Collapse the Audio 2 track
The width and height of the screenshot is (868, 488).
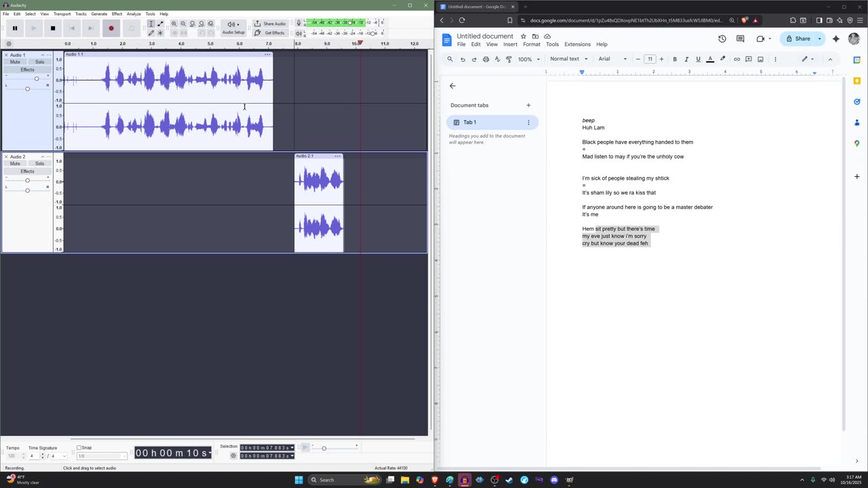coord(42,157)
